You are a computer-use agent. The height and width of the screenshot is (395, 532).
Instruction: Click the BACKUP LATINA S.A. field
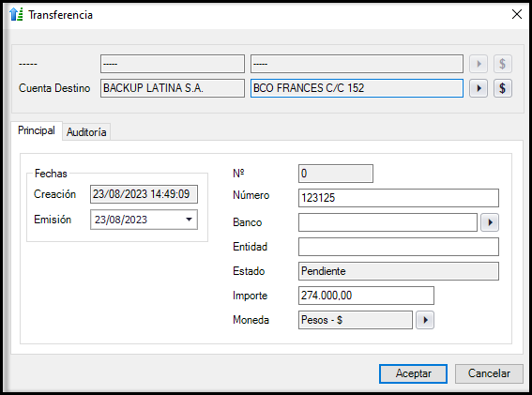pos(173,88)
